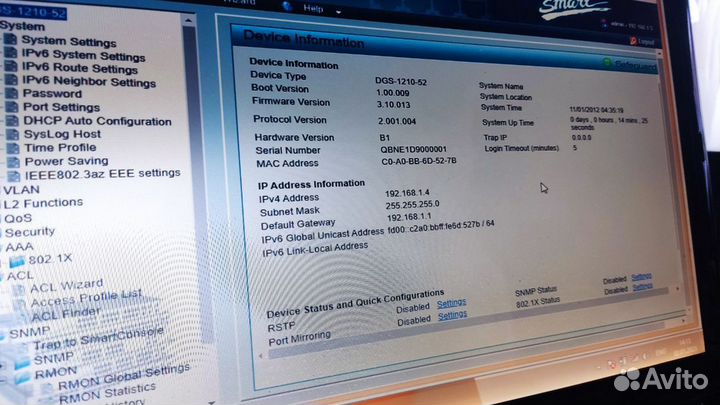The image size is (720, 405).
Task: Open IPv6 Route Settings entry
Action: [80, 68]
